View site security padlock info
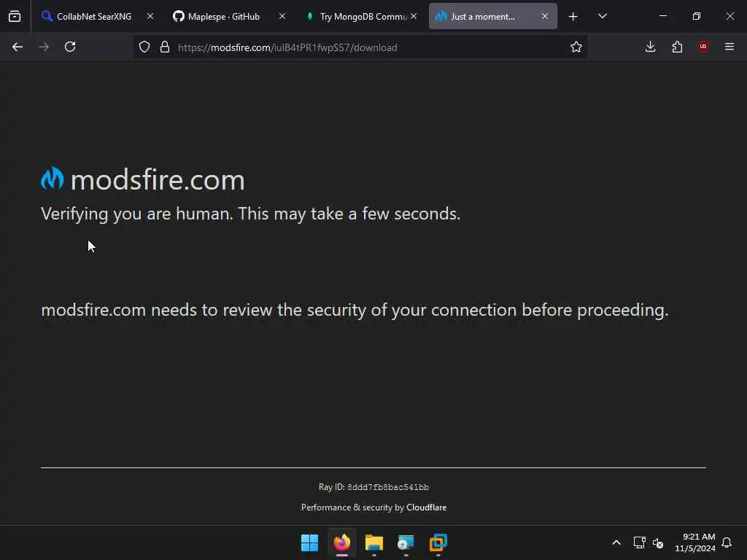 point(165,47)
